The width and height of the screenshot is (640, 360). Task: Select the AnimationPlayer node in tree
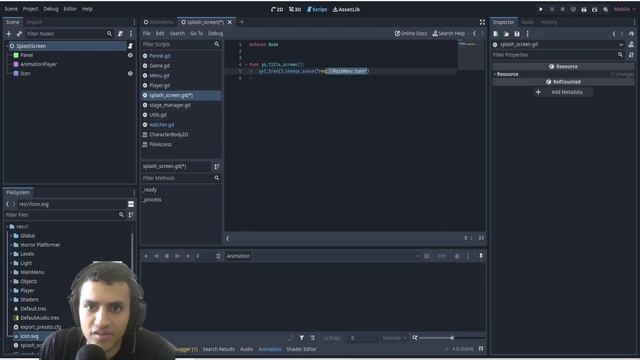click(39, 64)
